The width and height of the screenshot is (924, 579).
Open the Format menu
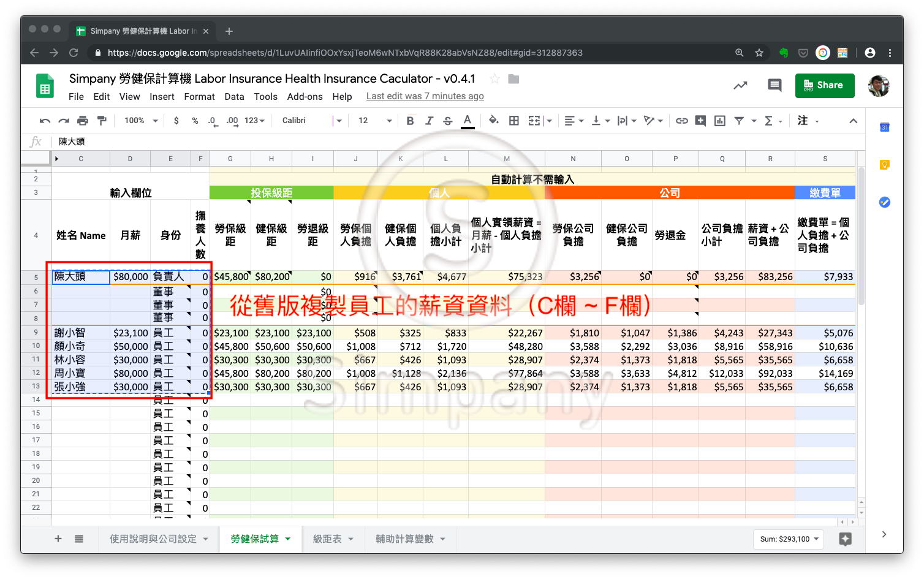(x=199, y=97)
